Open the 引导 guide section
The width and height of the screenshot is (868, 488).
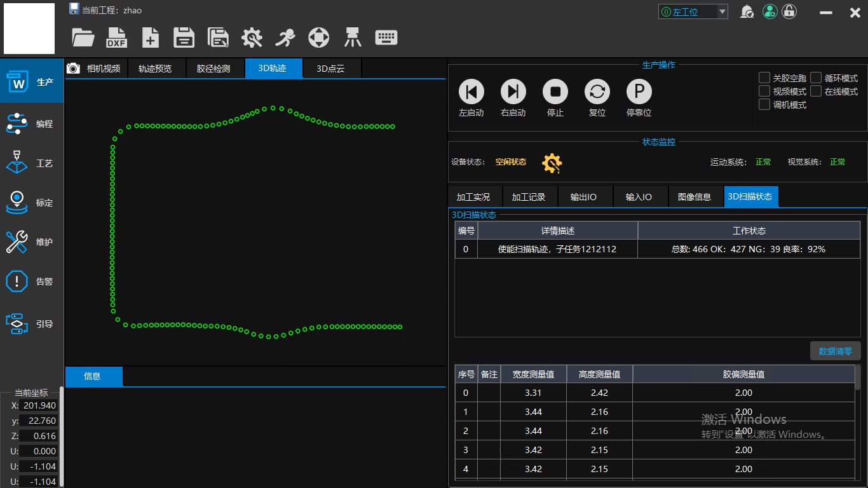32,323
